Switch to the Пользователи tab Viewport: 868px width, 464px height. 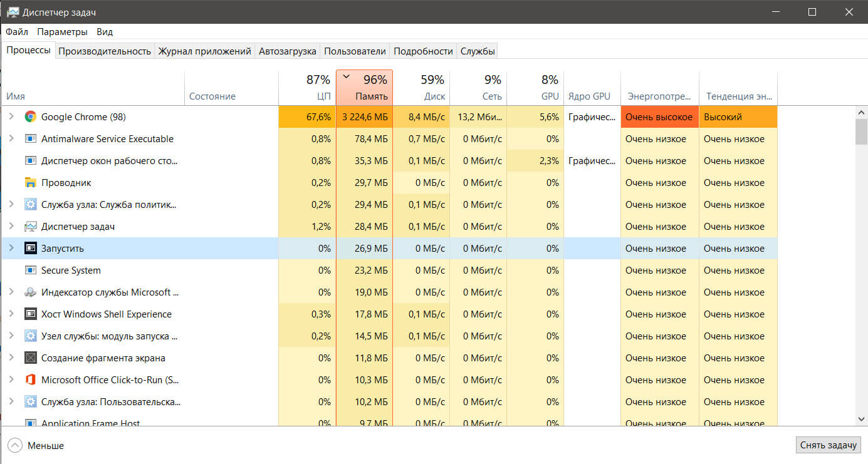[x=355, y=51]
